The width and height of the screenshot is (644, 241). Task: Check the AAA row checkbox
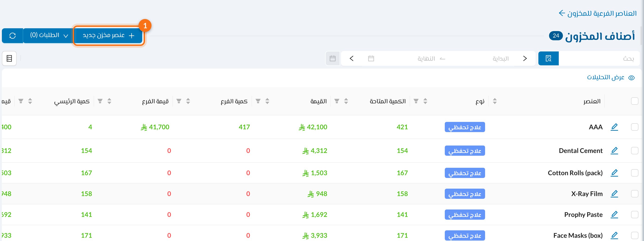pyautogui.click(x=635, y=127)
